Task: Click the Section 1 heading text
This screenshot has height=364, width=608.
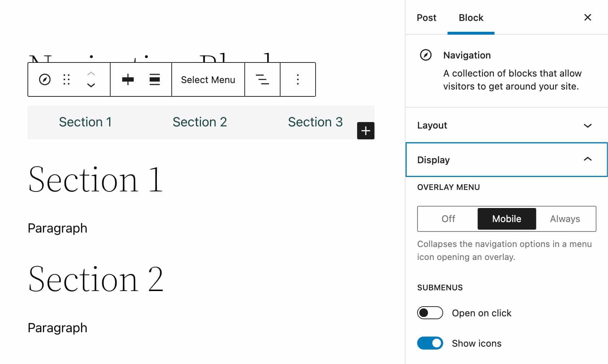Action: point(95,179)
